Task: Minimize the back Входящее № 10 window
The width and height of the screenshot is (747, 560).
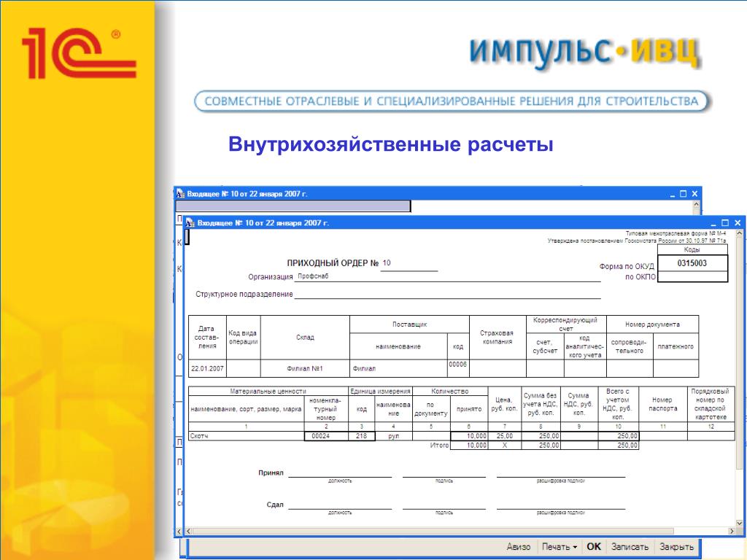Action: pos(672,194)
